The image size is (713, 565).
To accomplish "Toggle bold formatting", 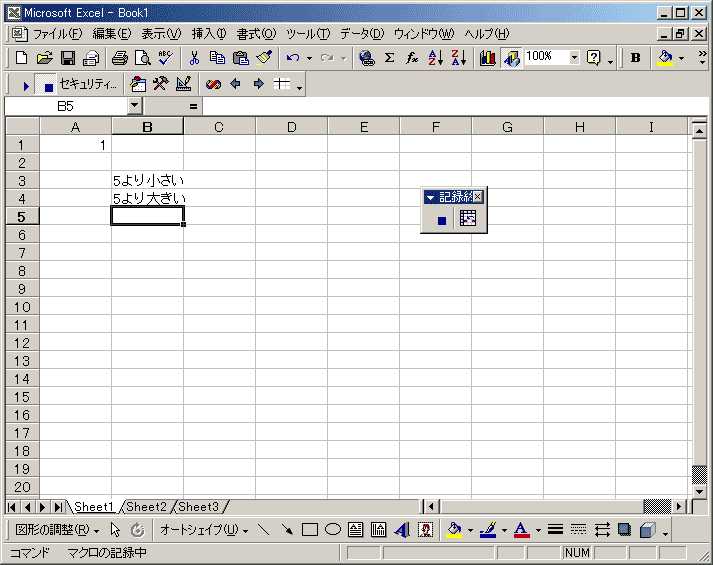I will point(635,58).
